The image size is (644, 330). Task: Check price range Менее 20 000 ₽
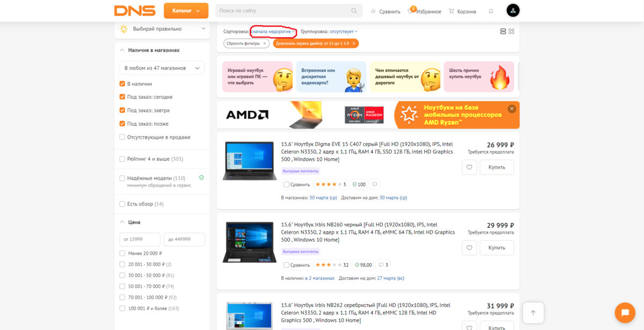click(x=122, y=253)
